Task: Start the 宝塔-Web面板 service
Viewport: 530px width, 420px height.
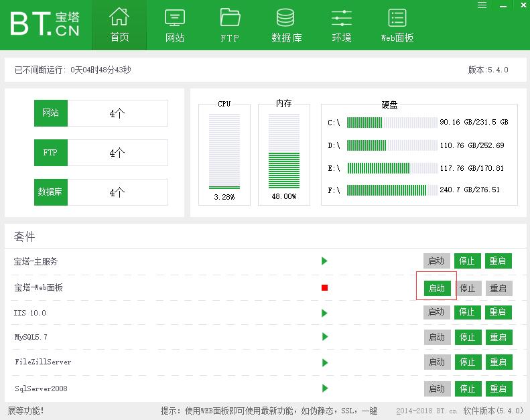Action: [x=437, y=288]
